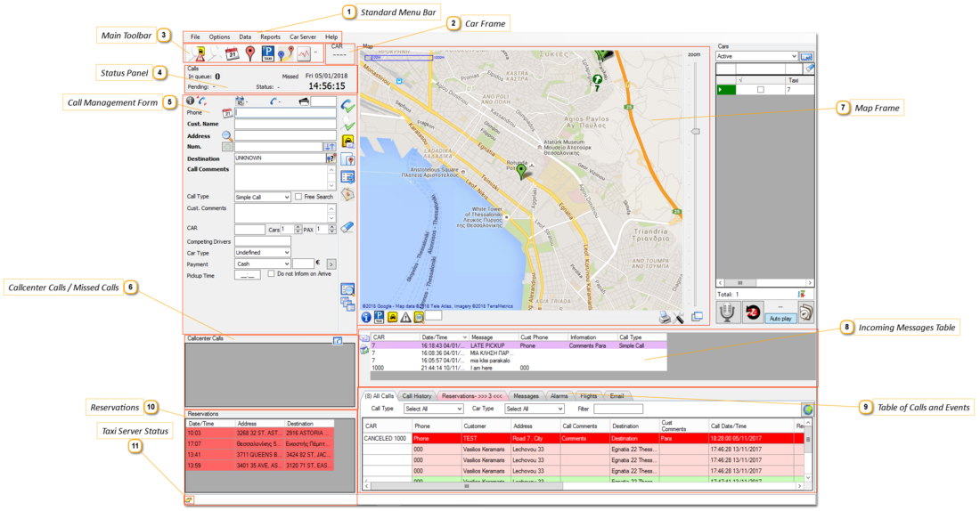The width and height of the screenshot is (980, 511).
Task: Click the taxi server status icon
Action: coord(189,499)
